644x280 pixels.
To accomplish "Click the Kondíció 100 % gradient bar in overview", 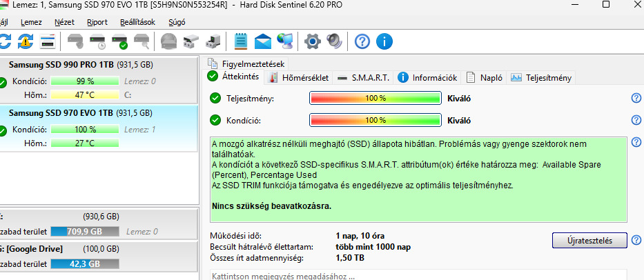I will [375, 120].
